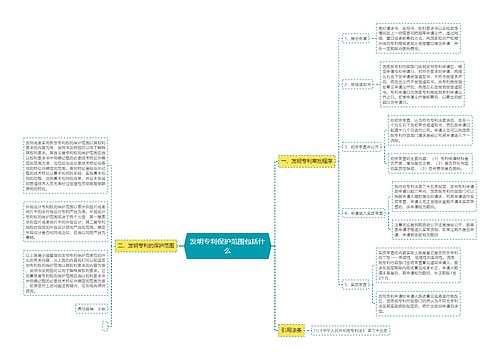Click the 外观设计 paragraph box on the left branch
The height and width of the screenshot is (360, 500).
click(x=65, y=221)
